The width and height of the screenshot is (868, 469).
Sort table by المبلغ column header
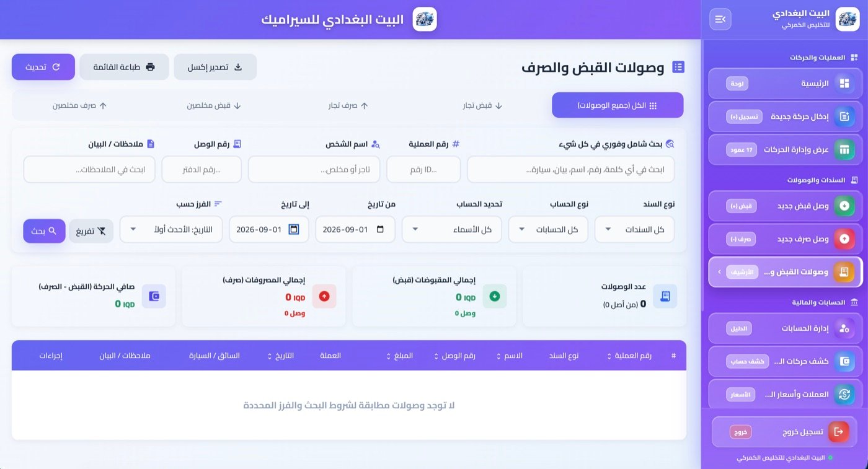400,356
